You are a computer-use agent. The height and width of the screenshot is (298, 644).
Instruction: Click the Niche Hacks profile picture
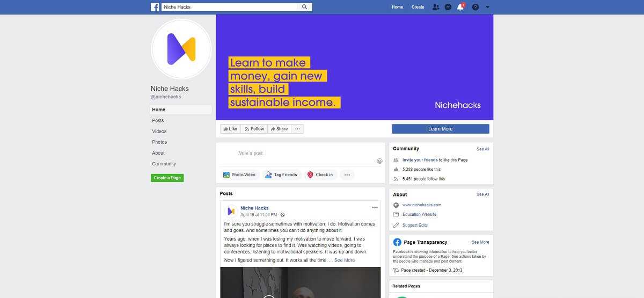point(181,49)
